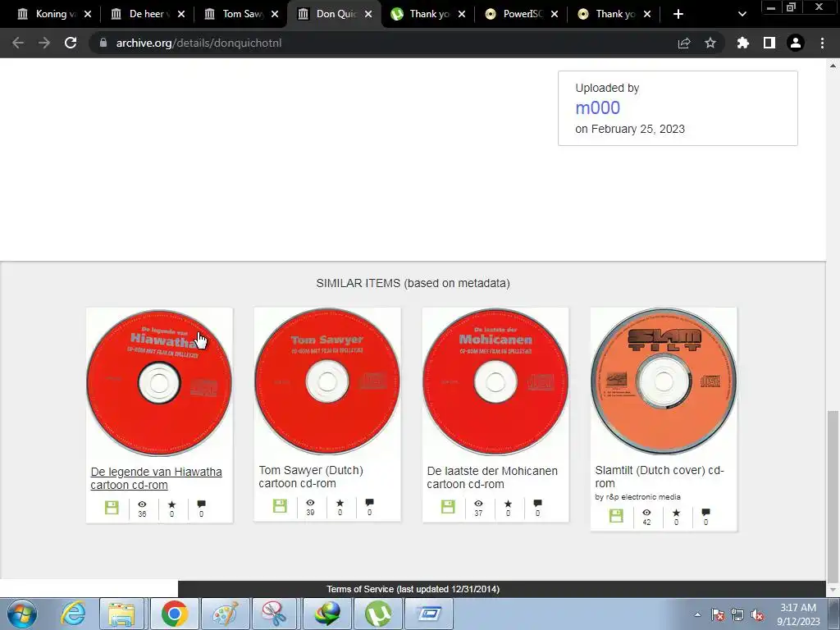Click the Tom Sawyer views eye icon
Image resolution: width=840 pixels, height=630 pixels.
click(310, 503)
